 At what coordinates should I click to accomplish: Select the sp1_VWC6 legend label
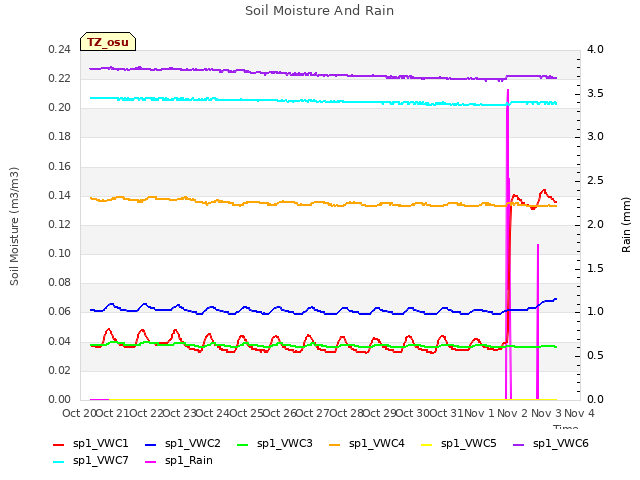click(561, 443)
